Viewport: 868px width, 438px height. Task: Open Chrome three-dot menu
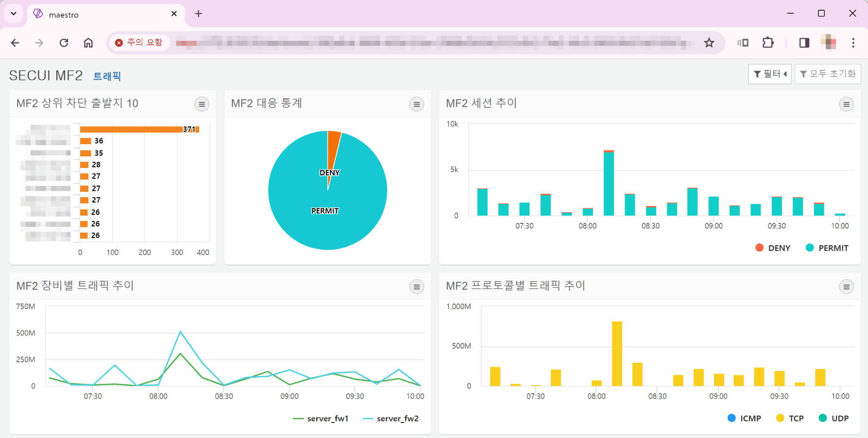[853, 43]
